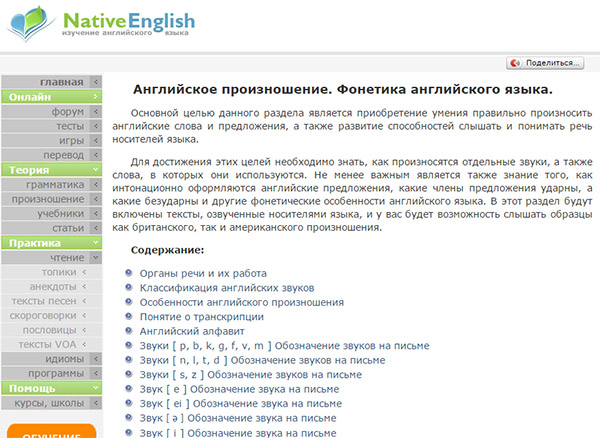
Task: Collapse the Практика section arrow
Action: coord(95,243)
